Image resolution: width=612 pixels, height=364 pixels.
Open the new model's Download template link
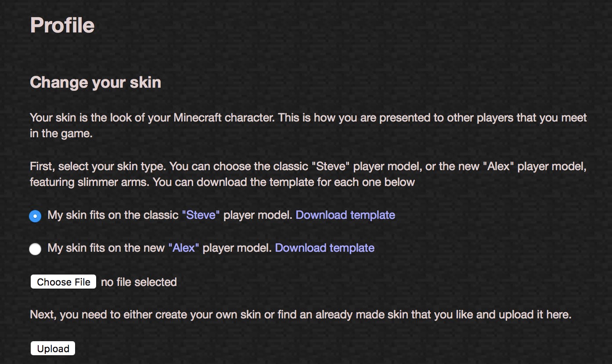(324, 248)
